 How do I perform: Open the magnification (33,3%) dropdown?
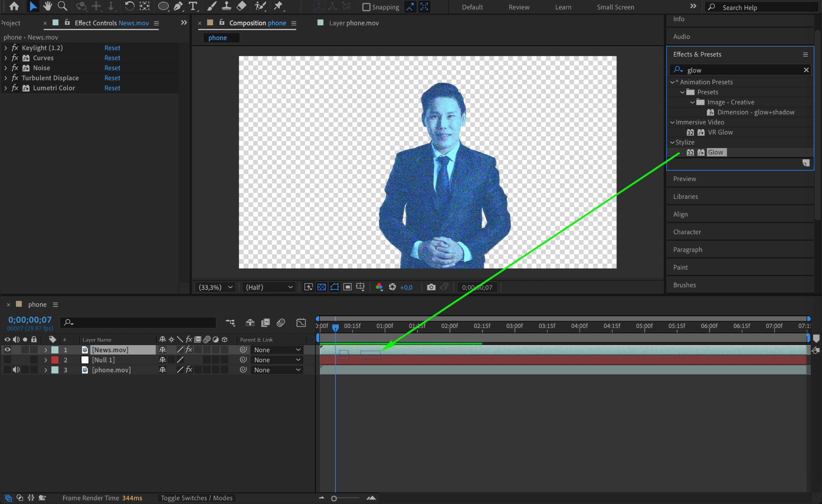(x=216, y=287)
